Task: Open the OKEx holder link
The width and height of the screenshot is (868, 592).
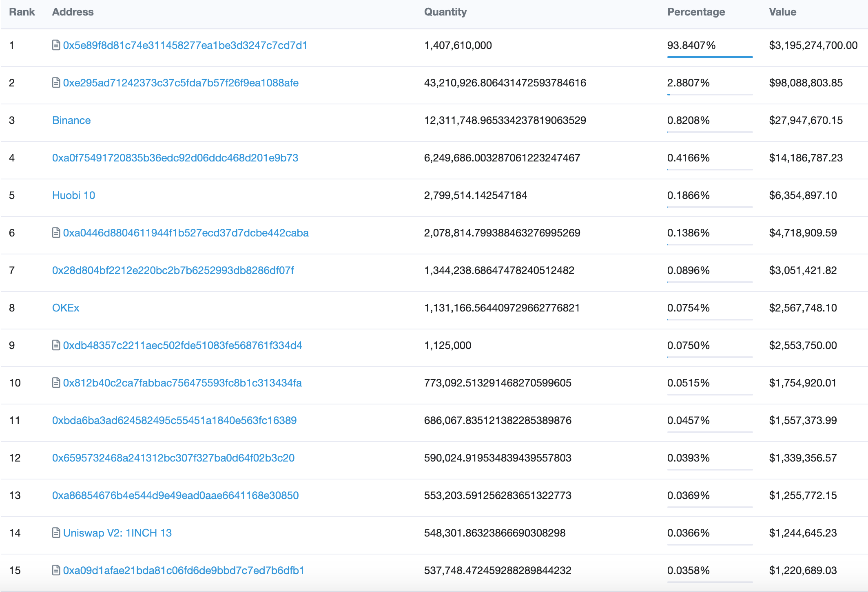Action: 66,308
